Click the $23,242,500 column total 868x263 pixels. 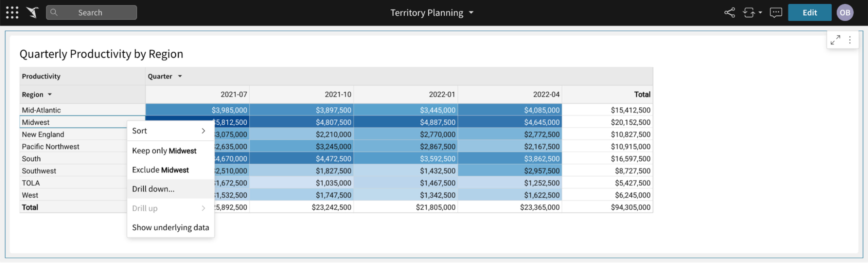coord(302,207)
